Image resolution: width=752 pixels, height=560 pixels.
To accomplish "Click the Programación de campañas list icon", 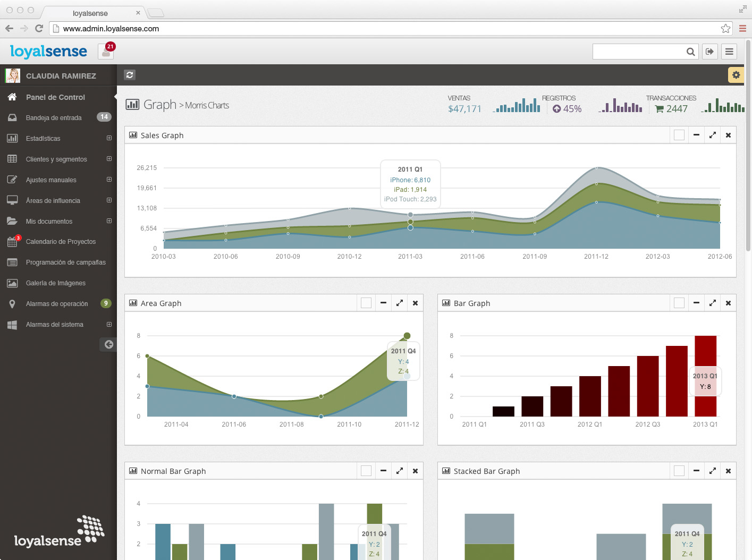I will pos(12,262).
